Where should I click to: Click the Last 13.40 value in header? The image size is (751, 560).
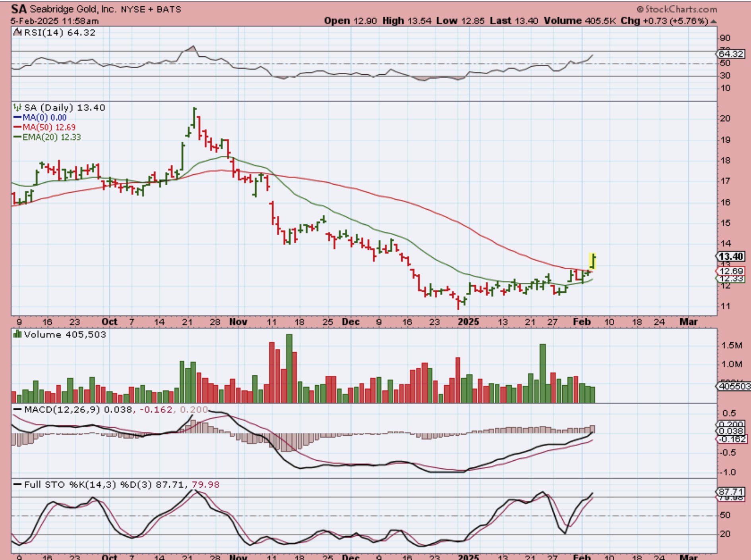[514, 21]
